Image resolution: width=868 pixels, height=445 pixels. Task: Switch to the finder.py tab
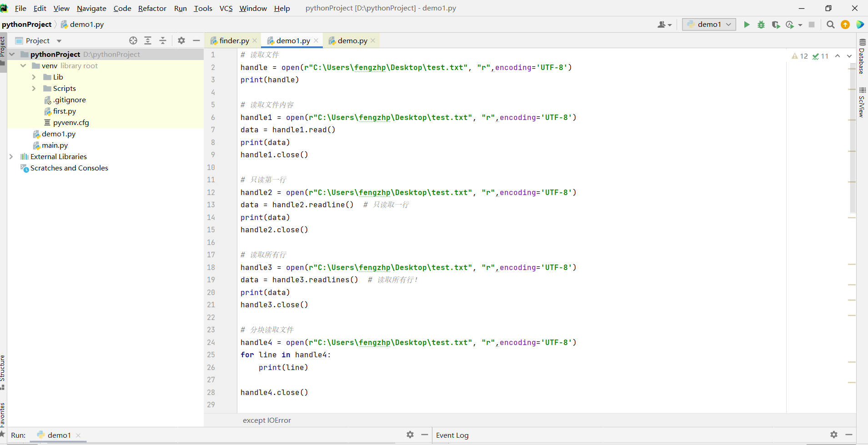(x=234, y=41)
